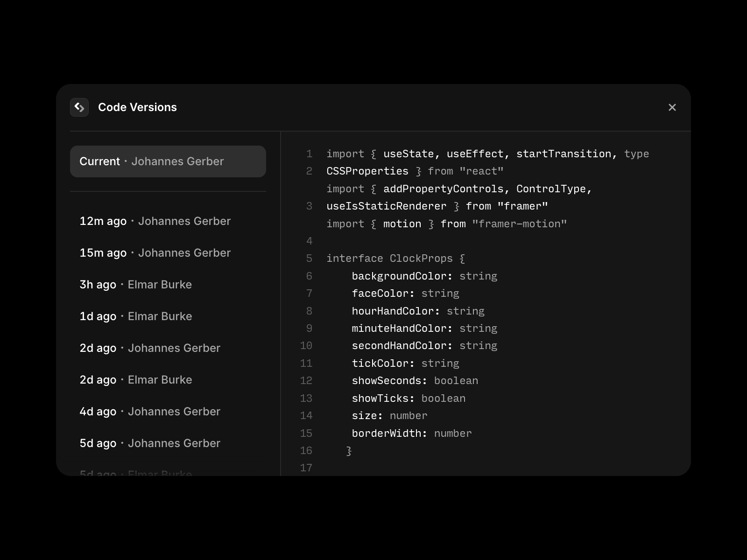Image resolution: width=747 pixels, height=560 pixels.
Task: Select Elmar Burke's version from 3h ago
Action: 135,285
